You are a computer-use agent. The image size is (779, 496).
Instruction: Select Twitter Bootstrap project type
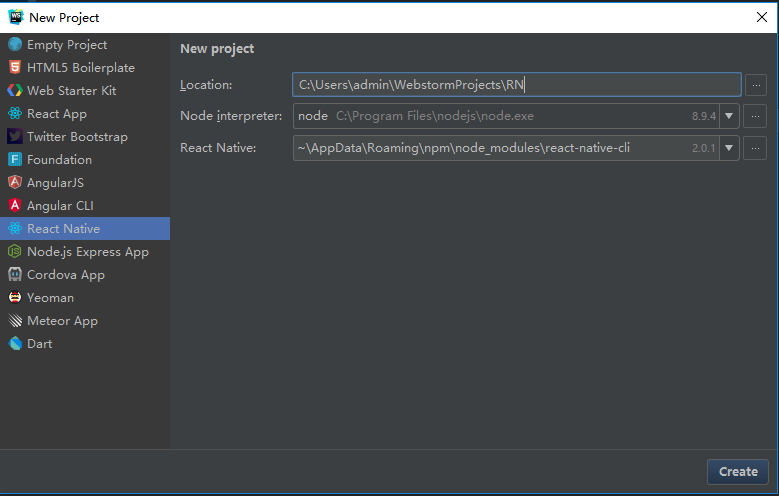[x=78, y=137]
